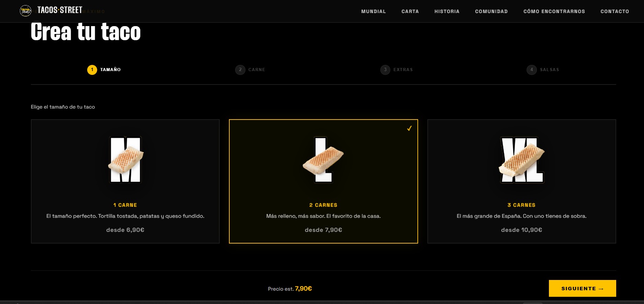
Task: Click the 'Crea tu taco' heading
Action: (86, 32)
